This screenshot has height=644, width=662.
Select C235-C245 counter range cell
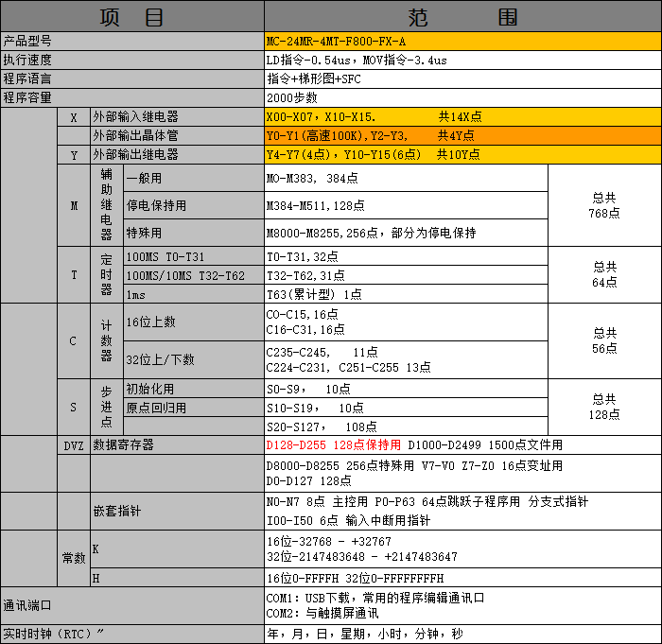point(406,359)
